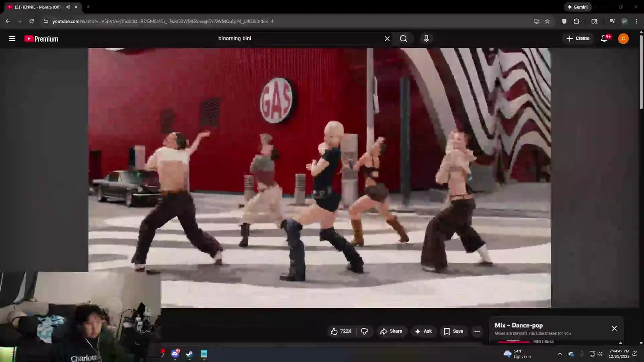Open the Ask AI button
644x362 pixels.
tap(423, 331)
